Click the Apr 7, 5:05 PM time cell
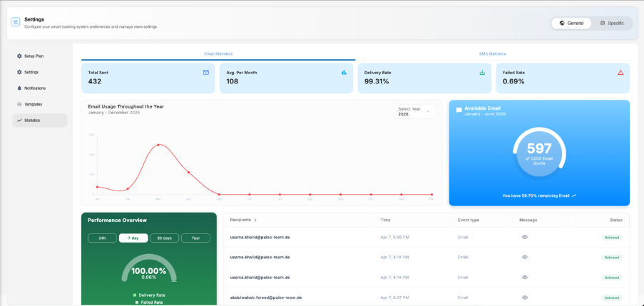644x306 pixels. 394,238
